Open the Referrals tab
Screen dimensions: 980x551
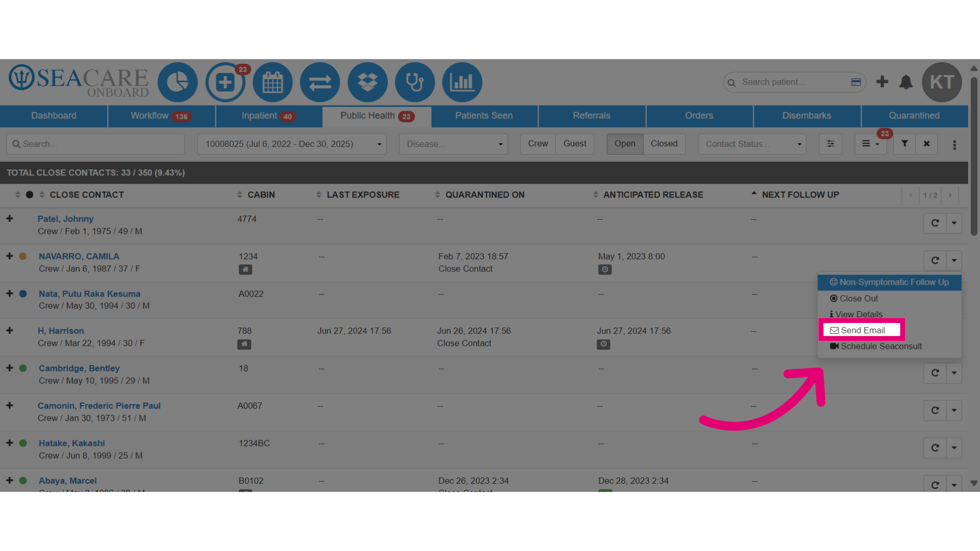point(592,116)
